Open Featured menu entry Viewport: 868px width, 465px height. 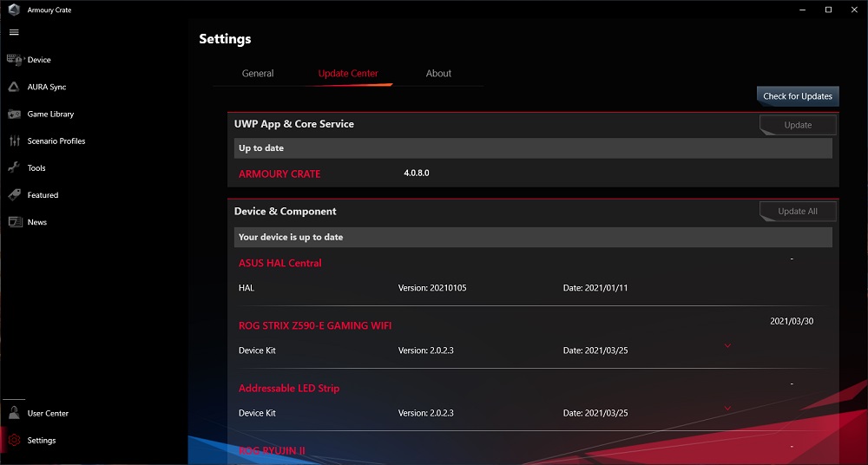pyautogui.click(x=43, y=195)
